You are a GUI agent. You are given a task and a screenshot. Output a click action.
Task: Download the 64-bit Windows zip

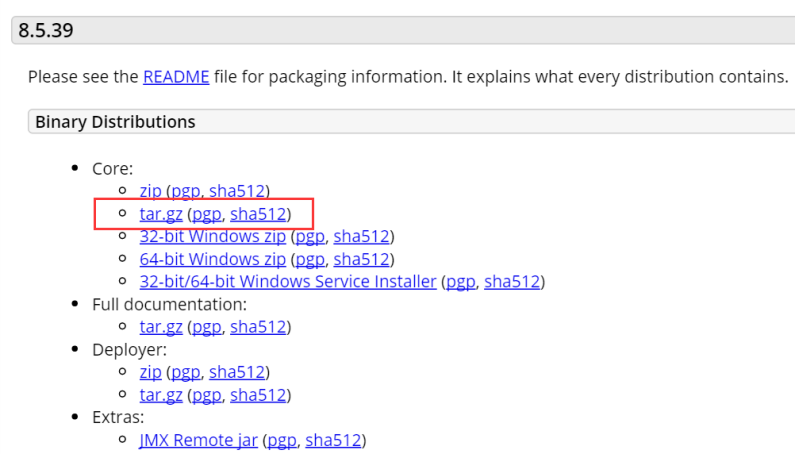[x=213, y=259]
